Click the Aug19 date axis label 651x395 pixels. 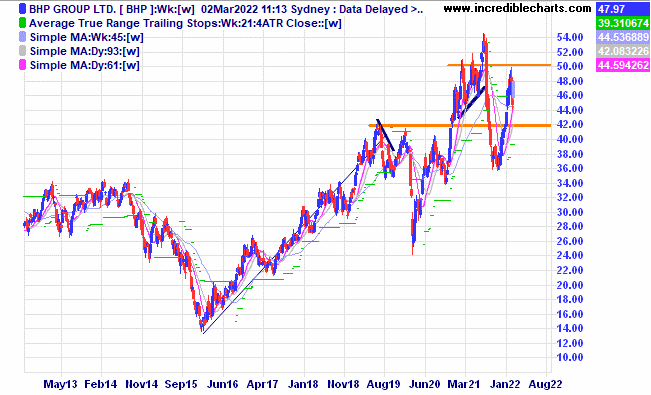384,385
